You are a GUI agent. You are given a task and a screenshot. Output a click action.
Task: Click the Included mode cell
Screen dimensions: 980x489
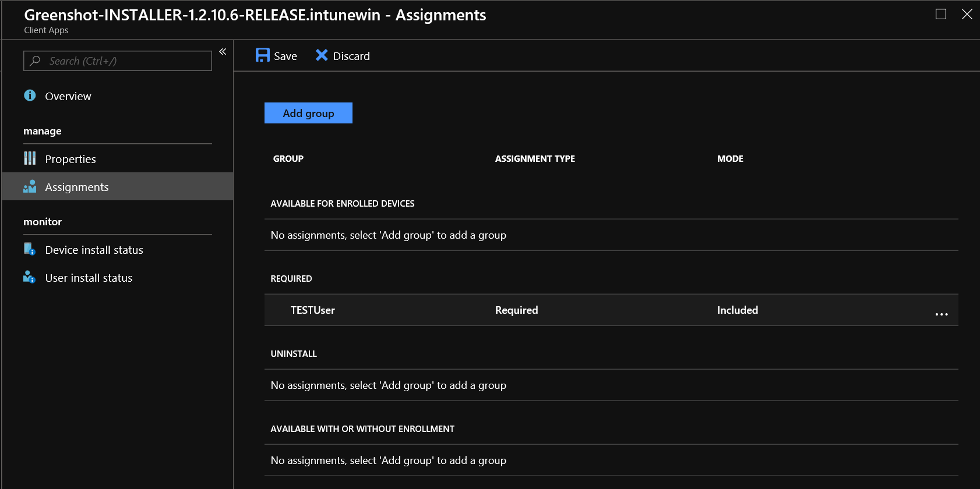(738, 310)
